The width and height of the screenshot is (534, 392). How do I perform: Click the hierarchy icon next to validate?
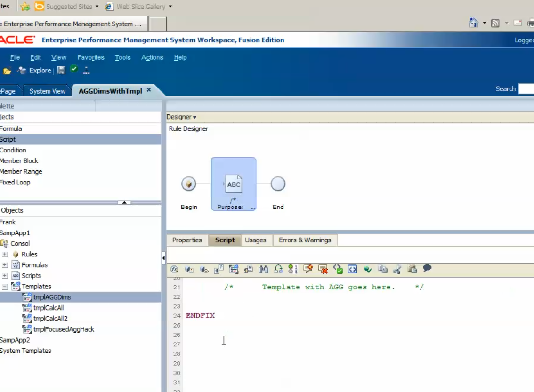tap(86, 71)
